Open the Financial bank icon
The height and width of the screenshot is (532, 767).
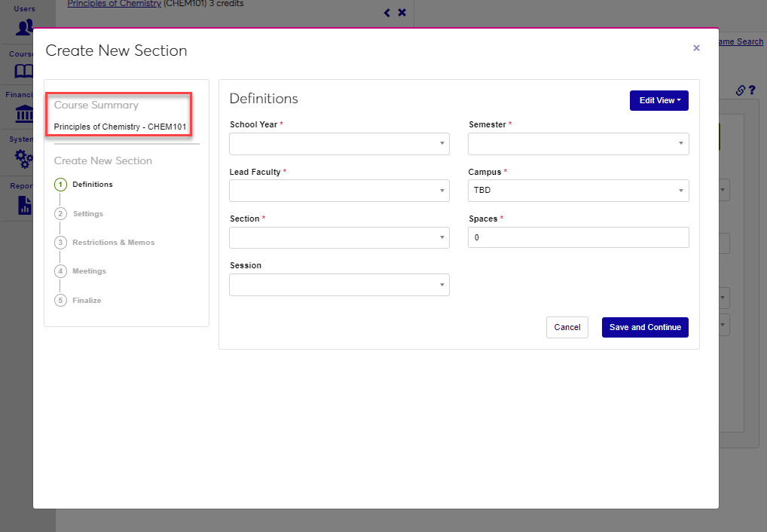click(25, 115)
